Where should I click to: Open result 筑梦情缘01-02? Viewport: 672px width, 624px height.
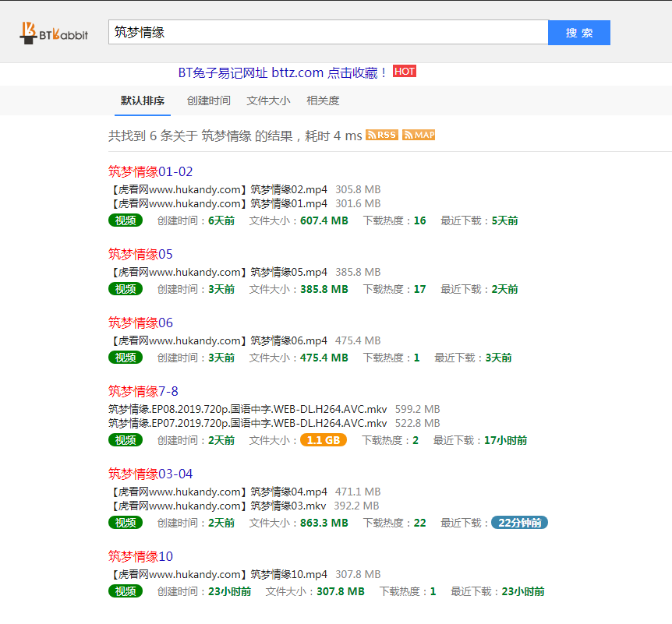tap(150, 171)
